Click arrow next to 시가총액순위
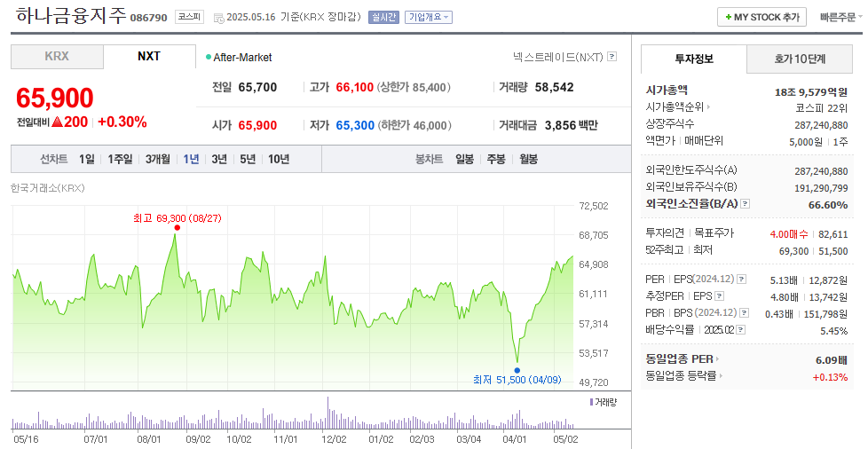868x449 pixels. (x=708, y=106)
